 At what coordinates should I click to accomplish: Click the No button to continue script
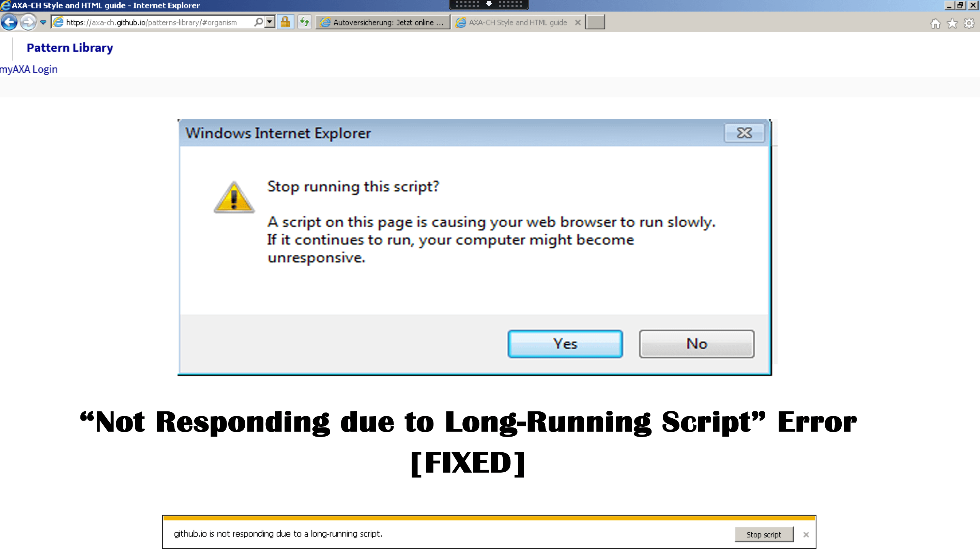[696, 344]
